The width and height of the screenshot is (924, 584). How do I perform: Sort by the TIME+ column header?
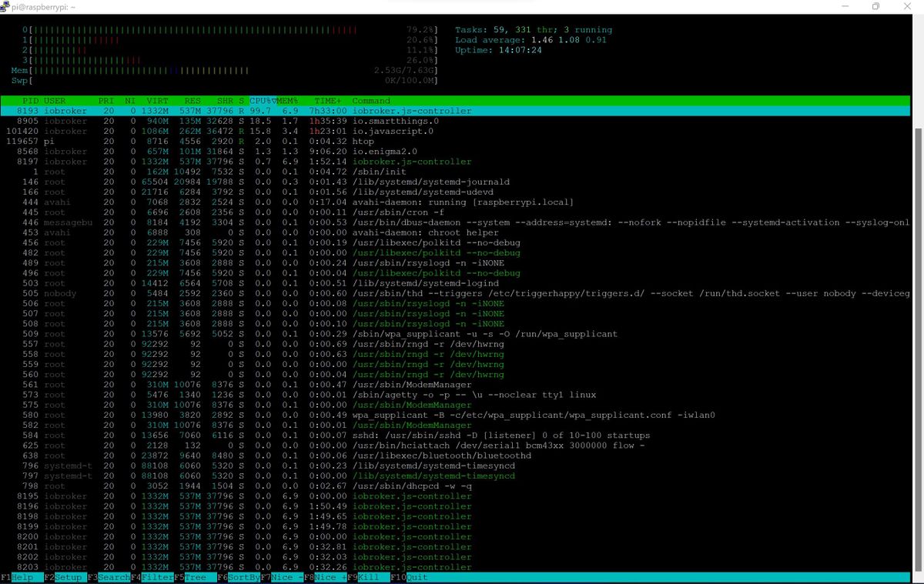point(328,101)
